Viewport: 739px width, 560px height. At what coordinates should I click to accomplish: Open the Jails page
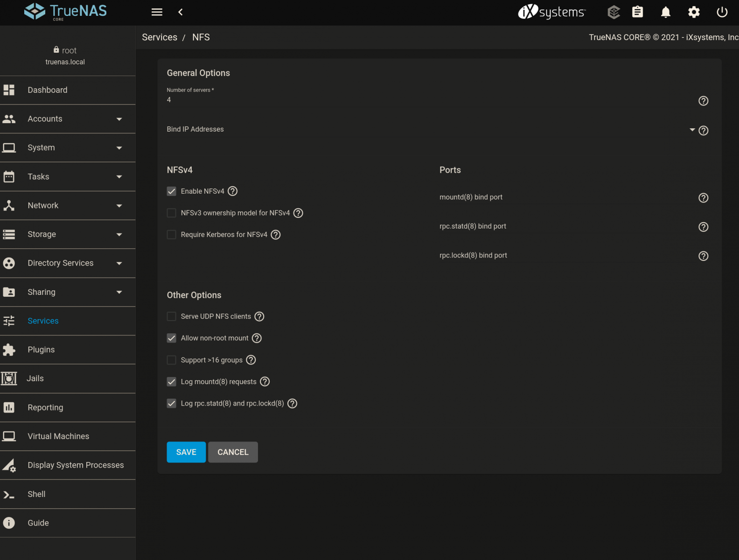click(x=68, y=379)
